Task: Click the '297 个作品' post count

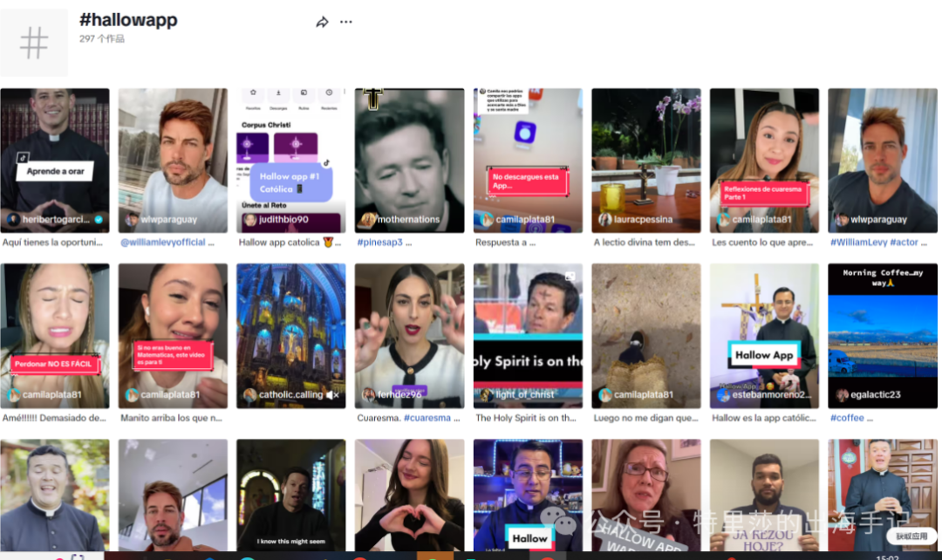Action: (x=101, y=39)
